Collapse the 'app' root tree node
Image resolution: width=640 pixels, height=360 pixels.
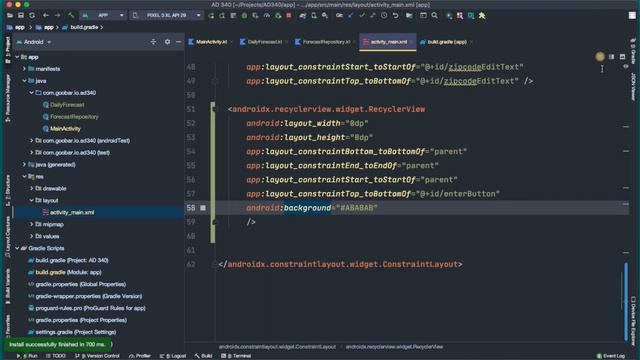pyautogui.click(x=17, y=57)
